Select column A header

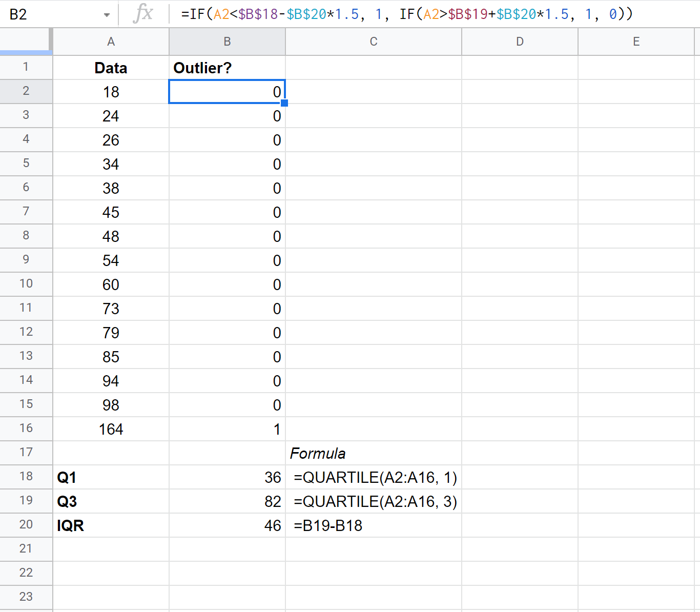(111, 42)
